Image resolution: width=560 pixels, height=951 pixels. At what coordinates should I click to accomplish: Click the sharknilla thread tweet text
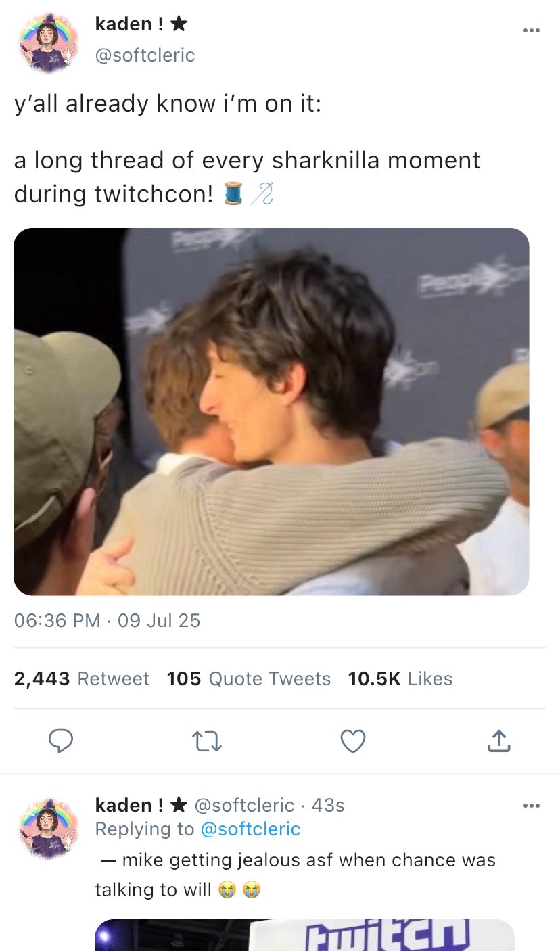click(x=247, y=177)
